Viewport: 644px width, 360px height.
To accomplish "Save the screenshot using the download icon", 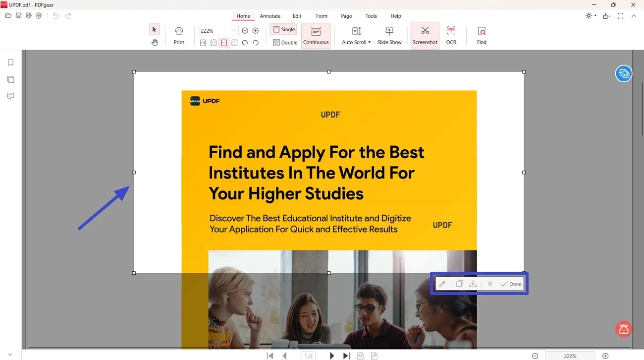I will (473, 283).
